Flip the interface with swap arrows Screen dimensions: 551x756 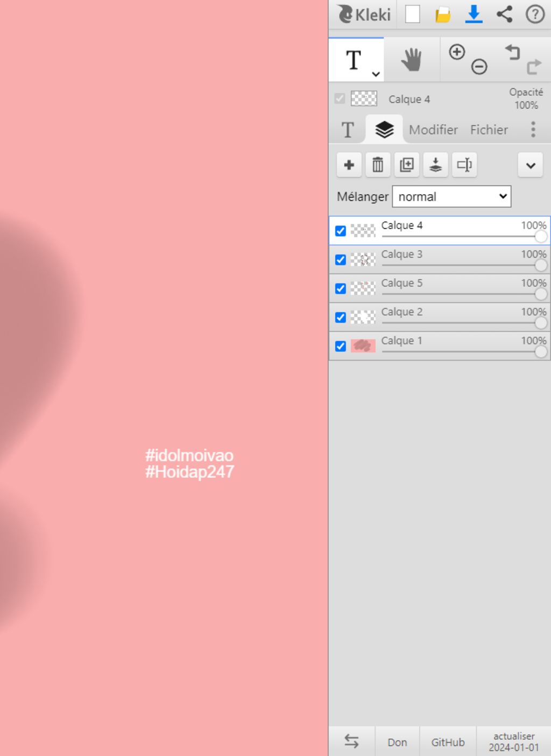351,741
